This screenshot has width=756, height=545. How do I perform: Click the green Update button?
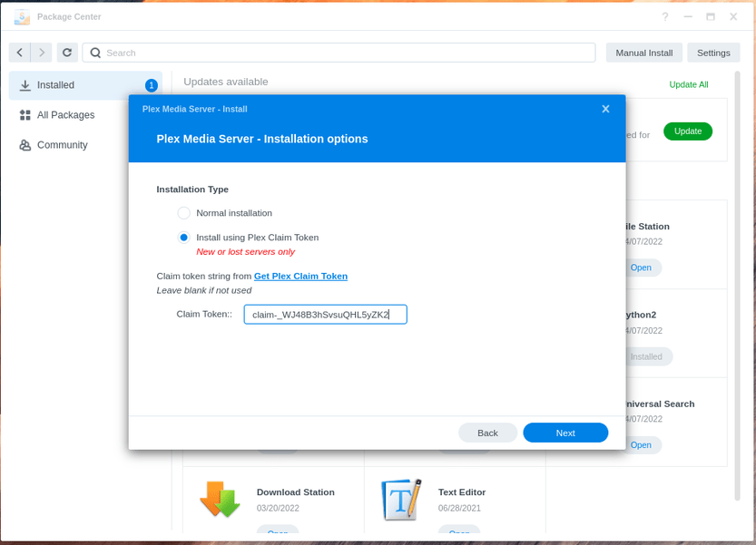688,131
